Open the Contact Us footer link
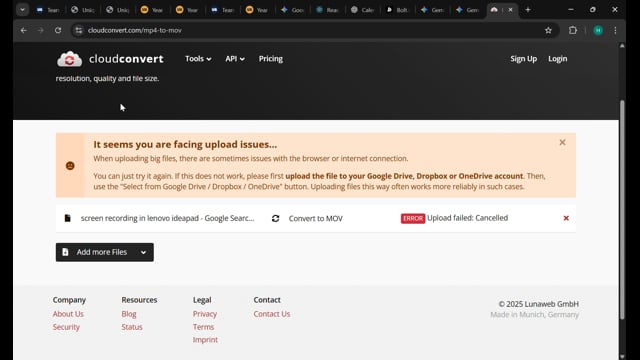 click(272, 314)
